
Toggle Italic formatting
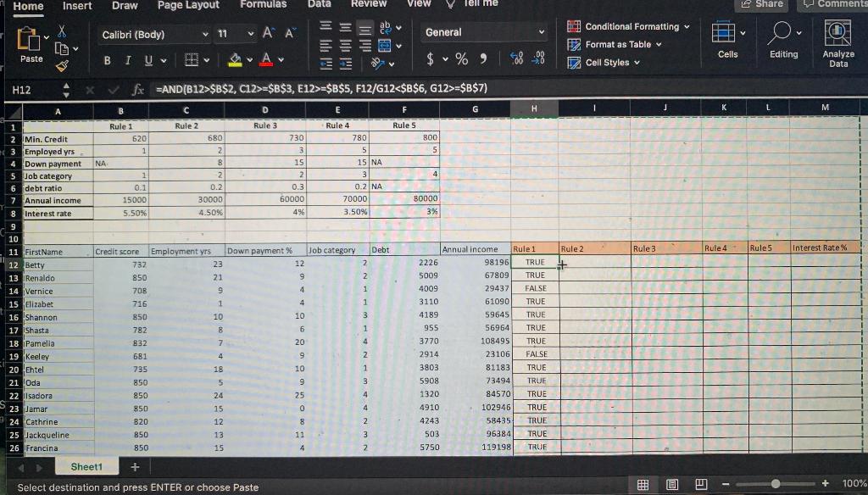128,60
